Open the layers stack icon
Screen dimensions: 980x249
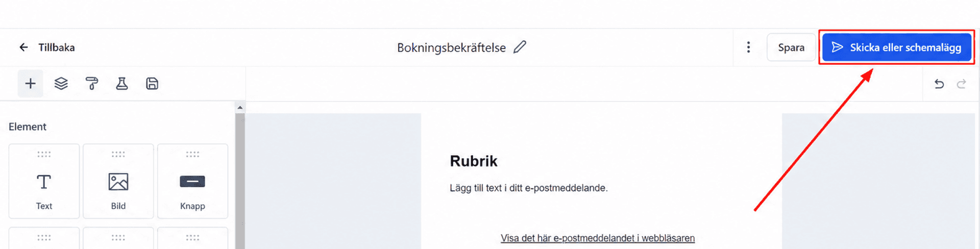coord(61,84)
